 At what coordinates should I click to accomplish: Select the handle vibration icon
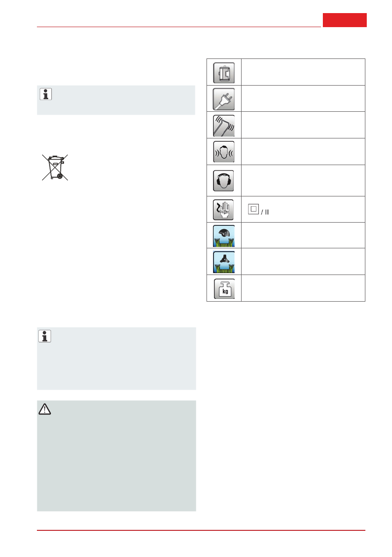click(x=224, y=125)
